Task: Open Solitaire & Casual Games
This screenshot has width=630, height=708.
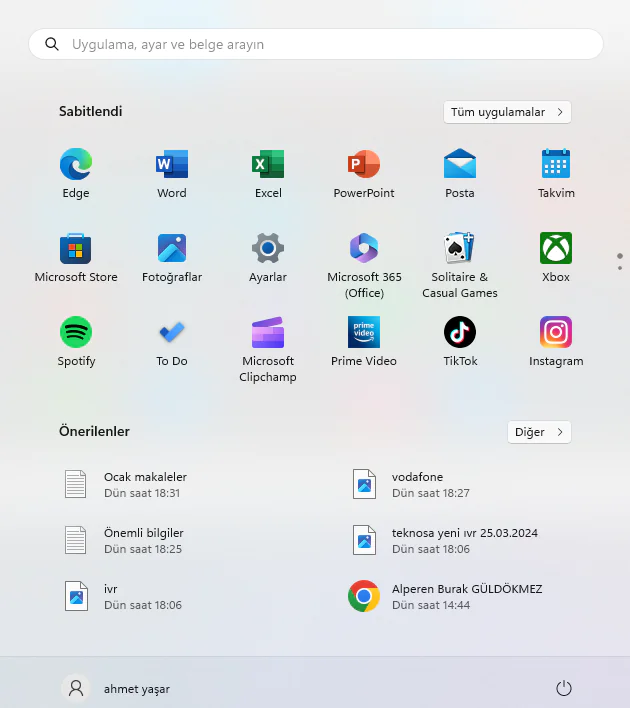Action: point(460,265)
